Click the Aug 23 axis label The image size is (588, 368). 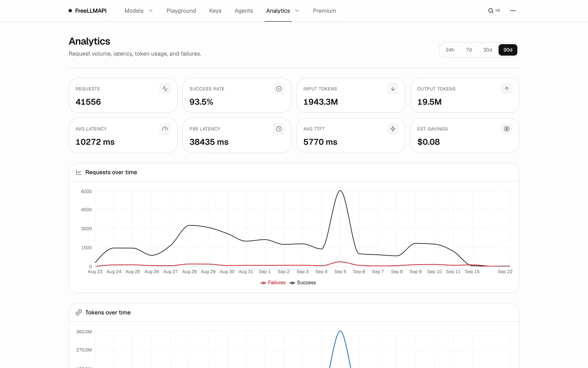click(x=95, y=272)
